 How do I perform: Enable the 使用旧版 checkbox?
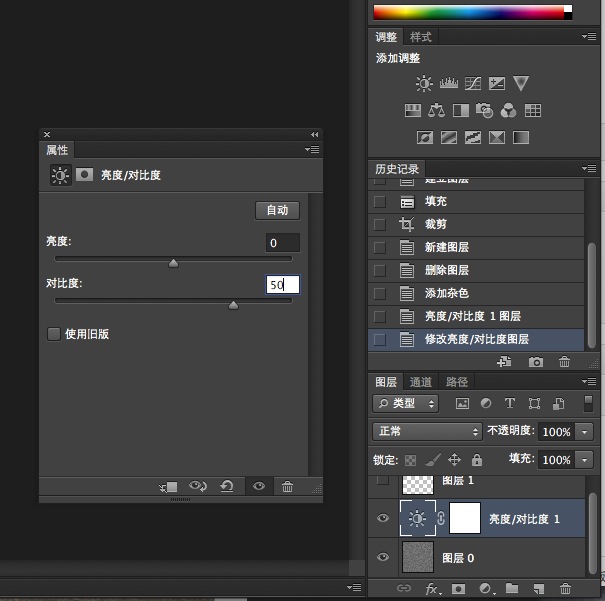coord(54,334)
